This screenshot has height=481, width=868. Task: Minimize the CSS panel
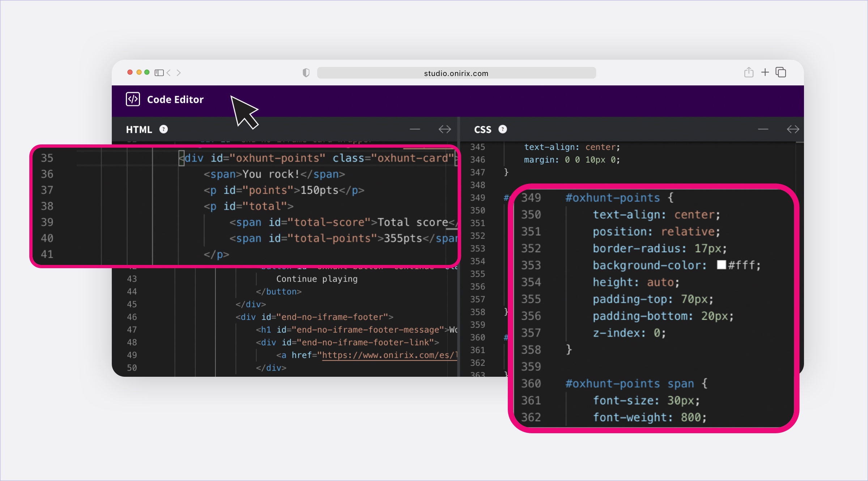tap(763, 129)
